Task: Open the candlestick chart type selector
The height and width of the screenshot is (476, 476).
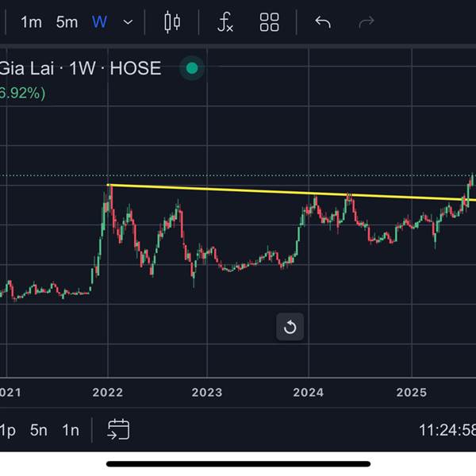Action: click(172, 22)
